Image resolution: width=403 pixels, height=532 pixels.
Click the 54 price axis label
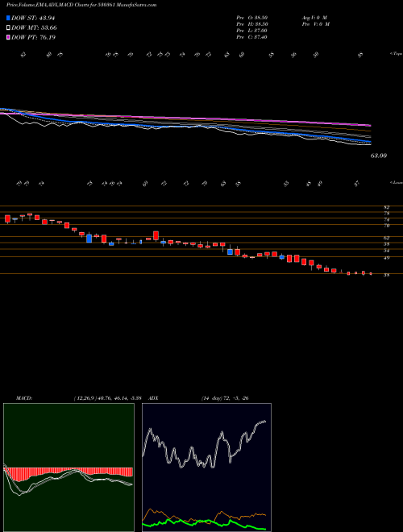click(x=386, y=251)
